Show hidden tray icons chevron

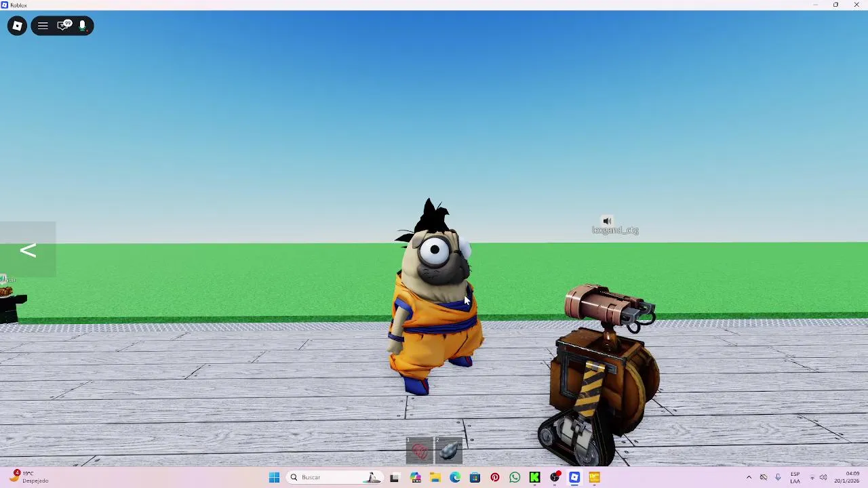(x=749, y=477)
